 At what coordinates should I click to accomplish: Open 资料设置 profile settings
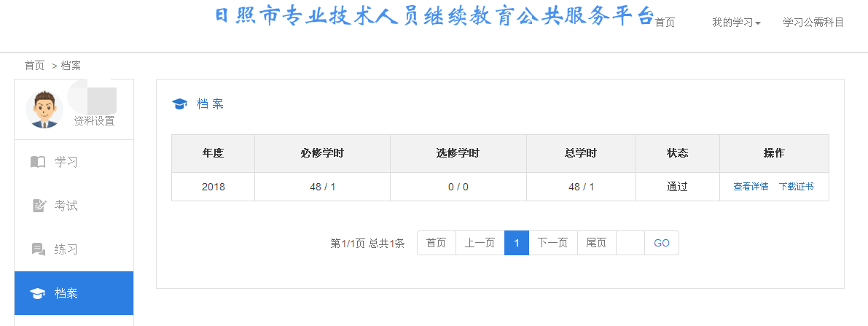click(x=94, y=121)
